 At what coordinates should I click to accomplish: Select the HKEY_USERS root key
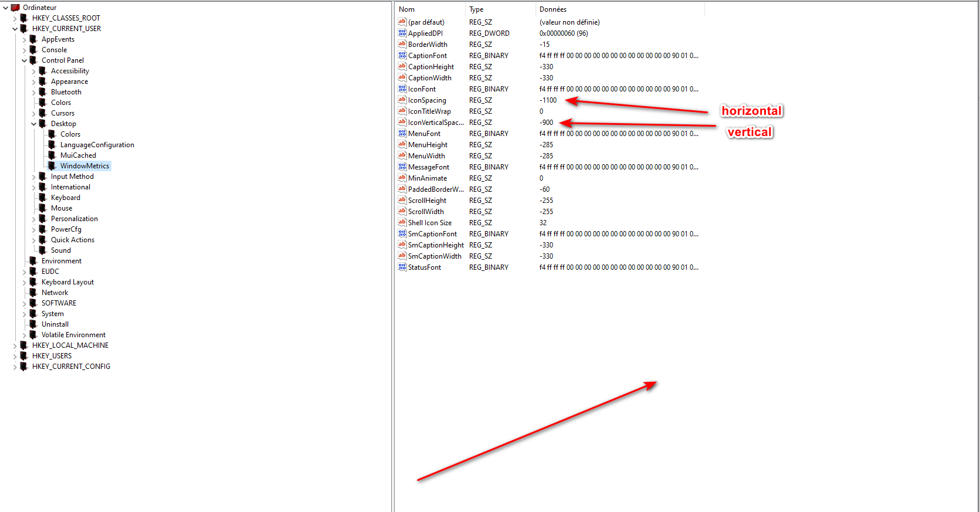pos(52,356)
